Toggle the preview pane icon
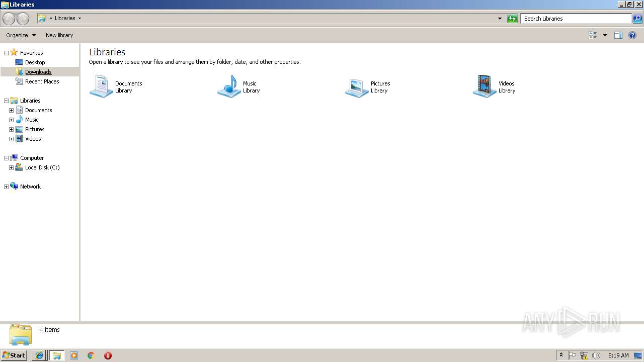 click(x=618, y=35)
